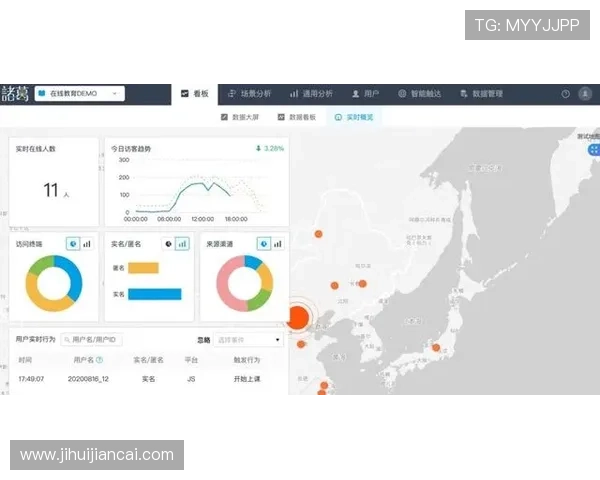Image resolution: width=600 pixels, height=480 pixels.
Task: Switch to the 数据看板 sub-tab
Action: click(x=297, y=117)
